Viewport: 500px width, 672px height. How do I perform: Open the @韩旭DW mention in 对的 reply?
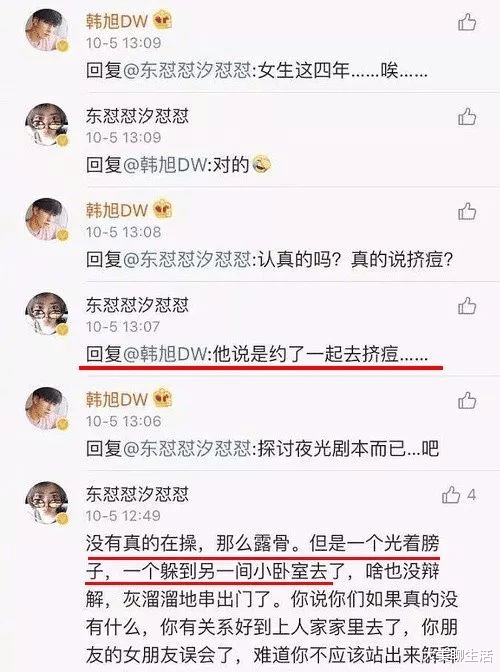pyautogui.click(x=165, y=165)
